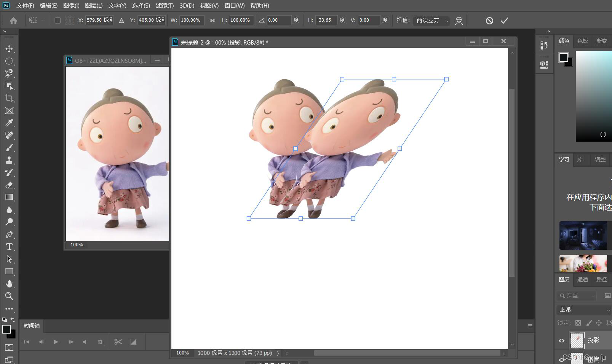Expand the collapsed toolbar arrows
Image resolution: width=612 pixels, height=364 pixels.
coord(5,32)
